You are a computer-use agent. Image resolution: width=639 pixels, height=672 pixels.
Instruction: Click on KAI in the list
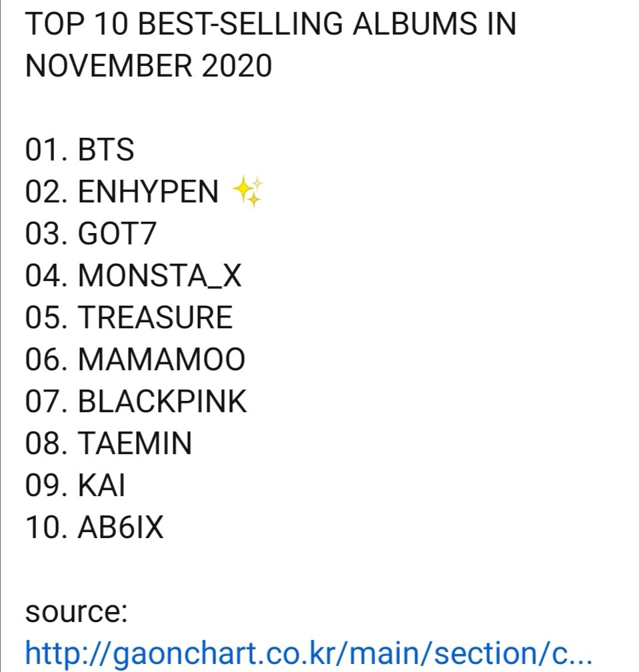[102, 486]
